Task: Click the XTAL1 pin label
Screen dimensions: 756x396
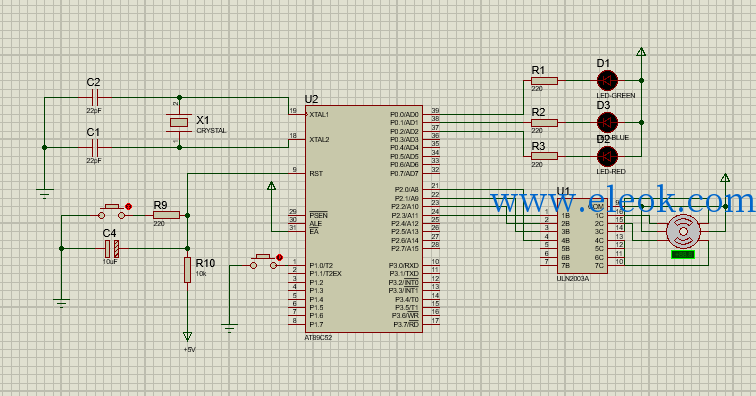Action: tap(319, 115)
